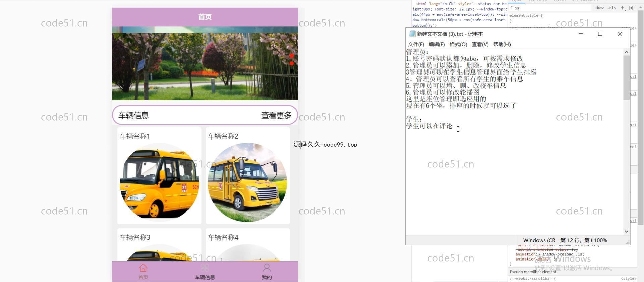Expand the animation shadow-preload property triangle
Screen dimensions: 644x282
pos(540,254)
